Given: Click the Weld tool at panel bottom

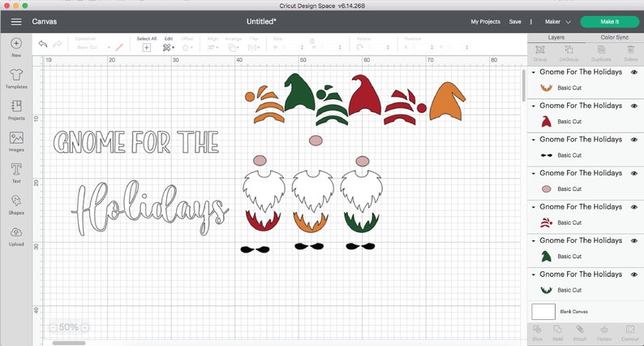Looking at the screenshot, I should tap(558, 329).
